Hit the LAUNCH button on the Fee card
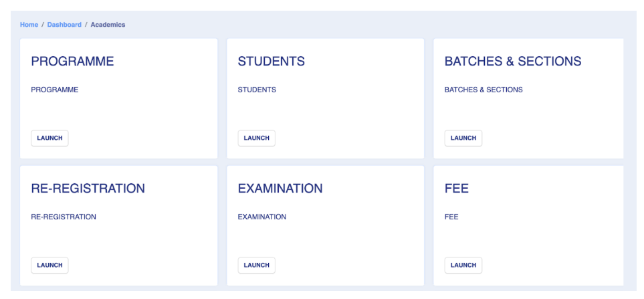The image size is (644, 299). [463, 265]
